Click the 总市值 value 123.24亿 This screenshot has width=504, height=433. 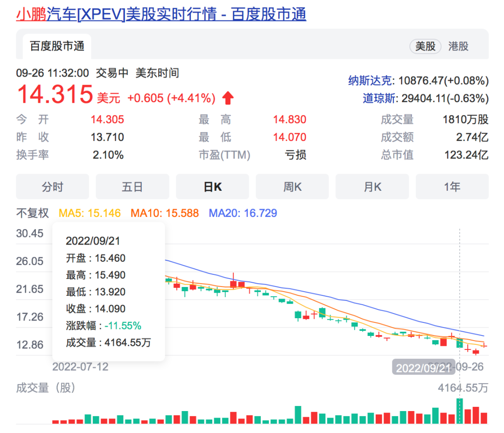tap(467, 155)
